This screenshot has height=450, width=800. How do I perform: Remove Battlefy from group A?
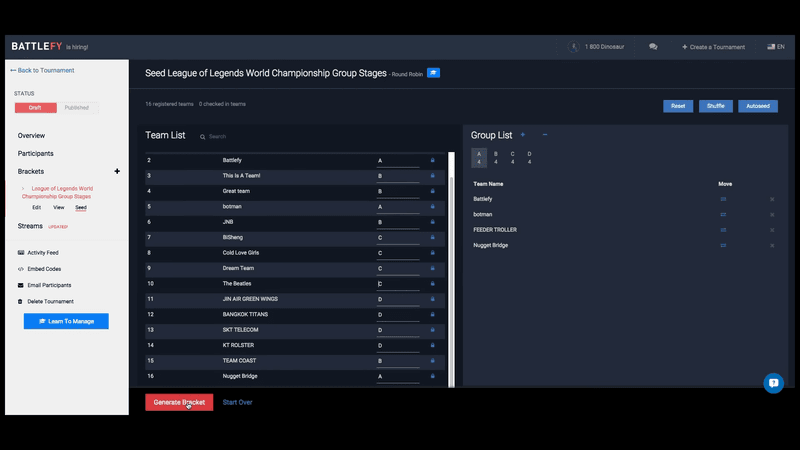tap(772, 199)
